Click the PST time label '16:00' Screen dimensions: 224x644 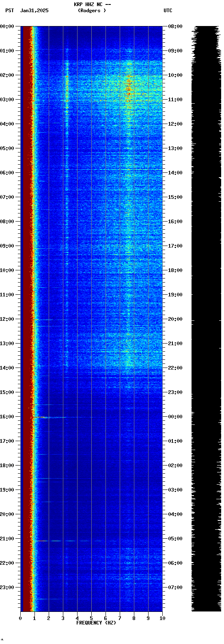pos(7,417)
